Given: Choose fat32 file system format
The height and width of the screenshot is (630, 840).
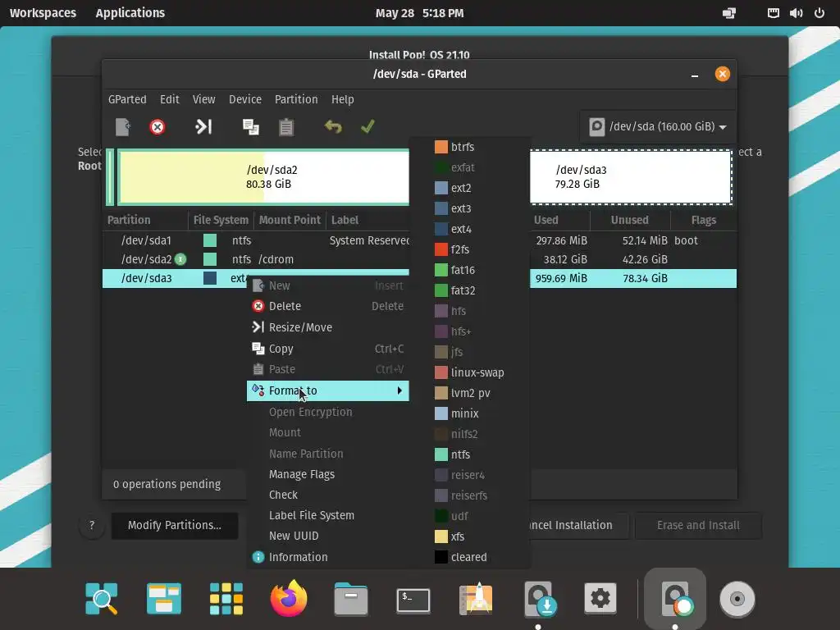Looking at the screenshot, I should 470,290.
